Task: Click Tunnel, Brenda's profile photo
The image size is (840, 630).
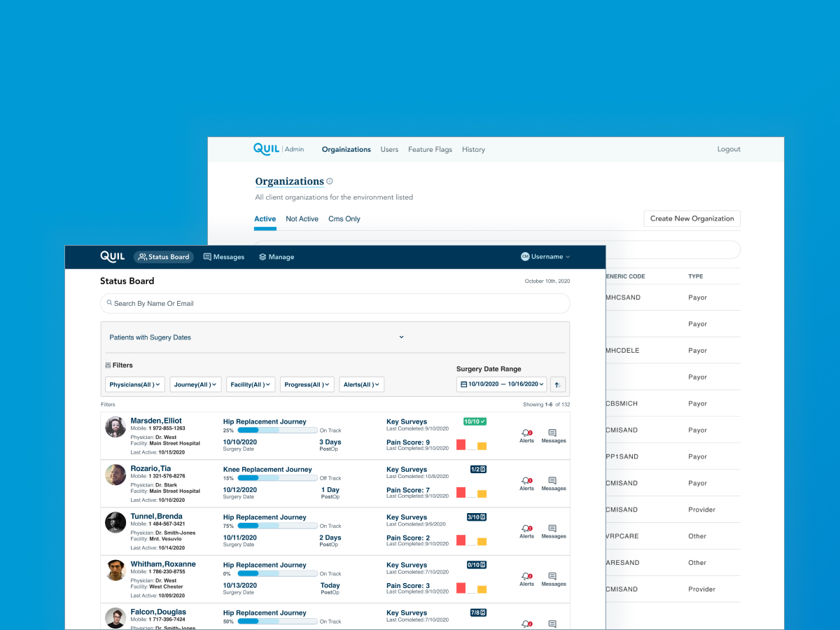Action: (x=115, y=522)
